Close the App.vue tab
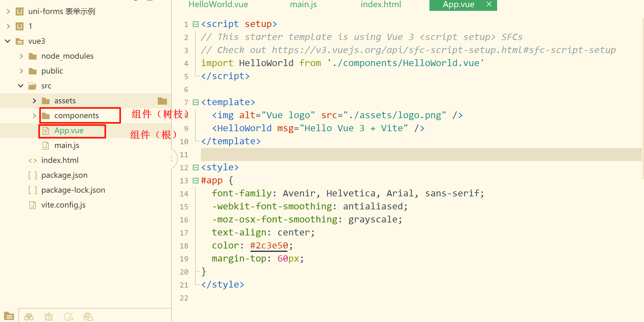Screen dimensions: 644x322 click(x=489, y=4)
